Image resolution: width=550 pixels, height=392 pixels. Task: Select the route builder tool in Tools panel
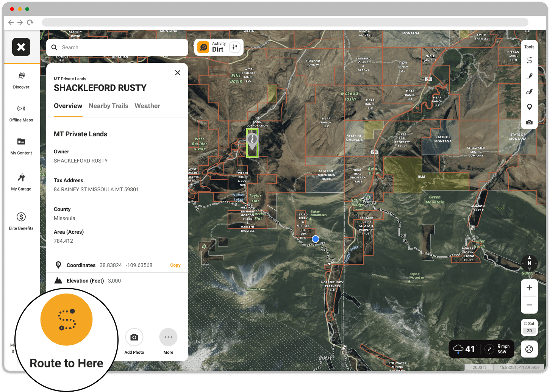(529, 60)
